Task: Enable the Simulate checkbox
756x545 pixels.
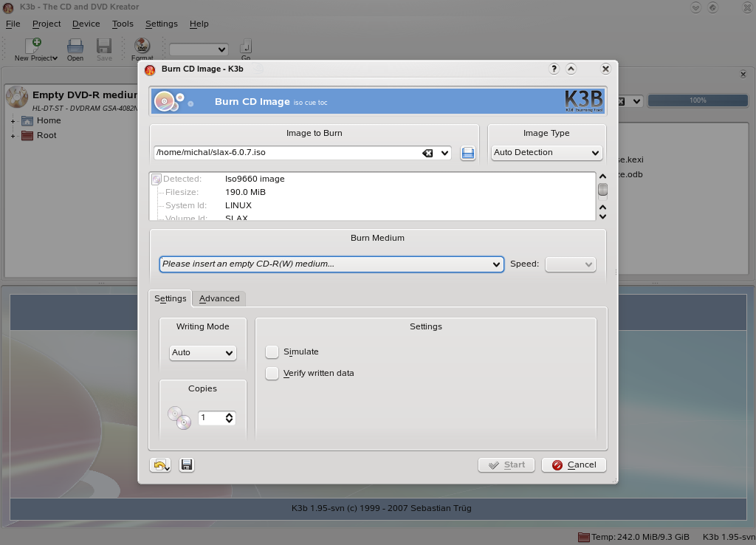Action: pyautogui.click(x=272, y=352)
